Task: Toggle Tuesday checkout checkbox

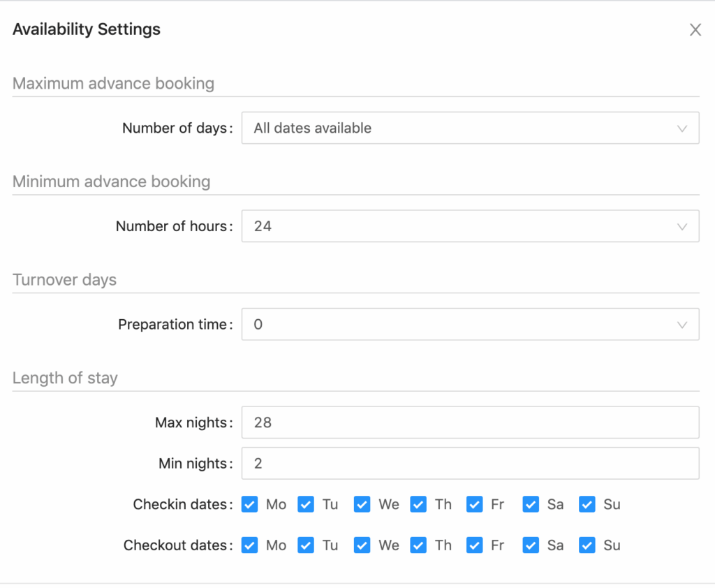Action: (306, 545)
